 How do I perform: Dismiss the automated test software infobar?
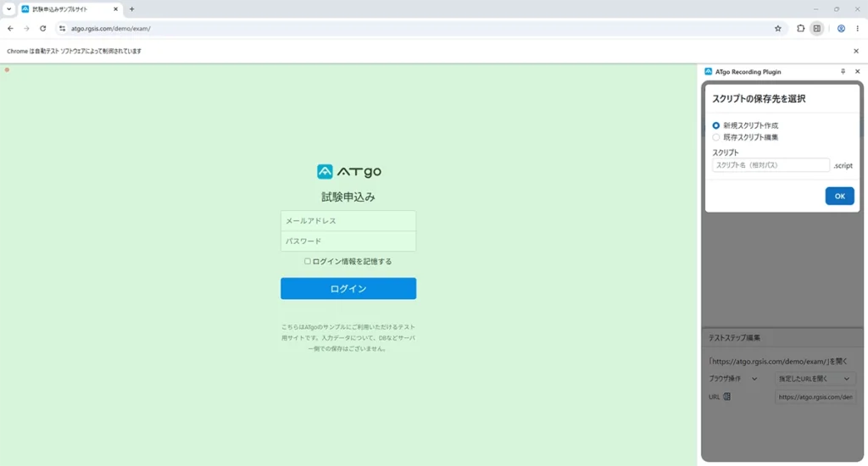point(856,51)
